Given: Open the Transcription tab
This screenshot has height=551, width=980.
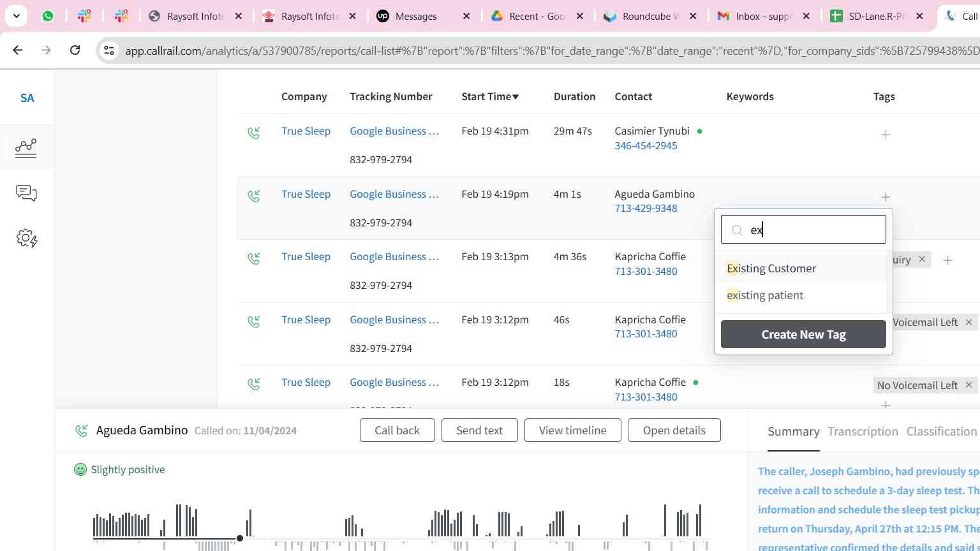Looking at the screenshot, I should [x=863, y=432].
